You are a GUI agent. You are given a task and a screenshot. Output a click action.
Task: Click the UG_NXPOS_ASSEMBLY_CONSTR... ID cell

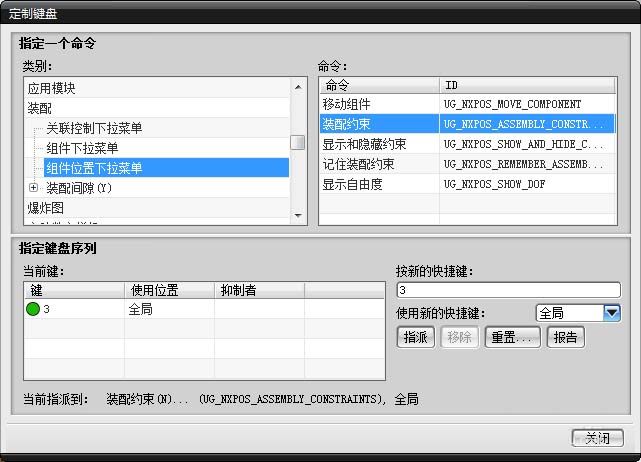527,124
